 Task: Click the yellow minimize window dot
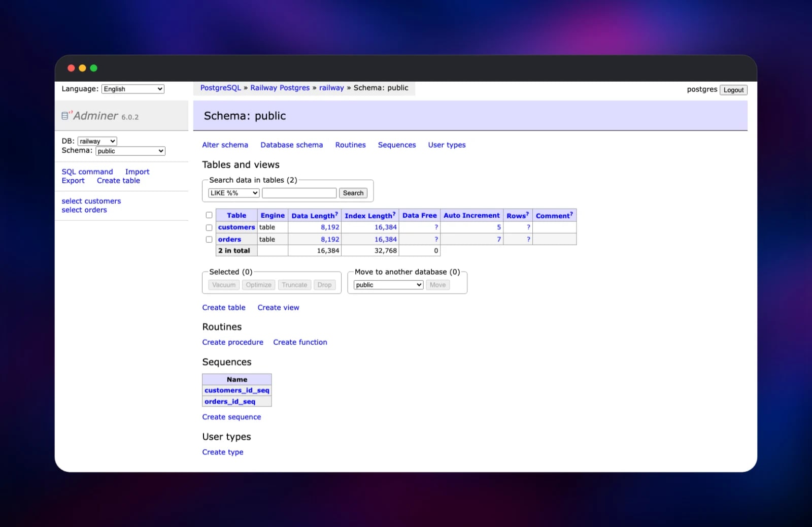tap(82, 68)
